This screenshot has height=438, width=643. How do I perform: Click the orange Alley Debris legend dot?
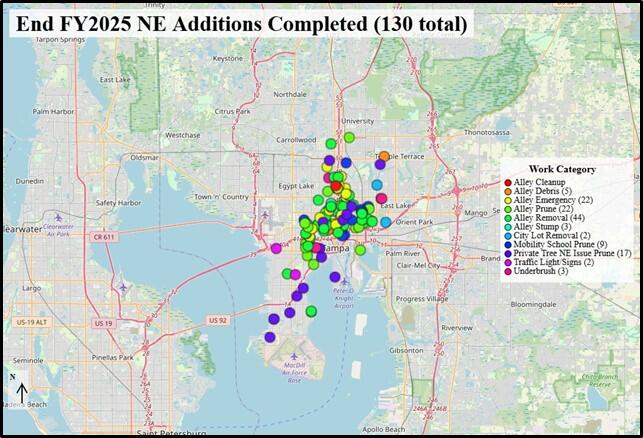pos(508,192)
